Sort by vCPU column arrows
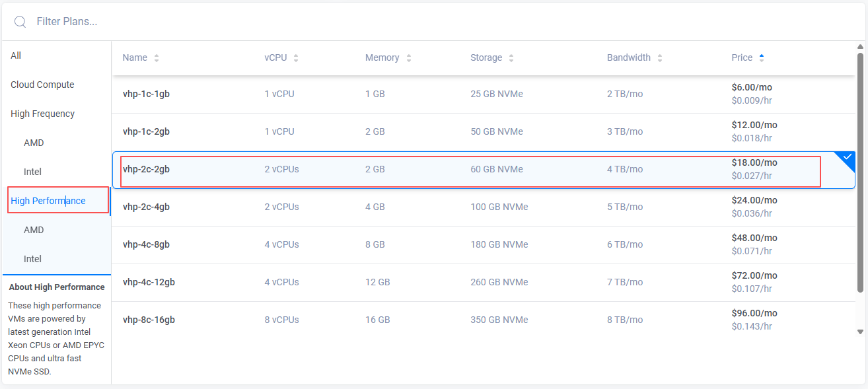Viewport: 868px width, 389px height. [296, 58]
